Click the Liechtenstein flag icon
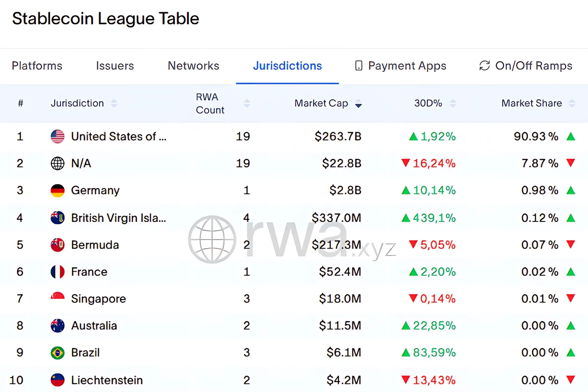The image size is (588, 392). [58, 380]
